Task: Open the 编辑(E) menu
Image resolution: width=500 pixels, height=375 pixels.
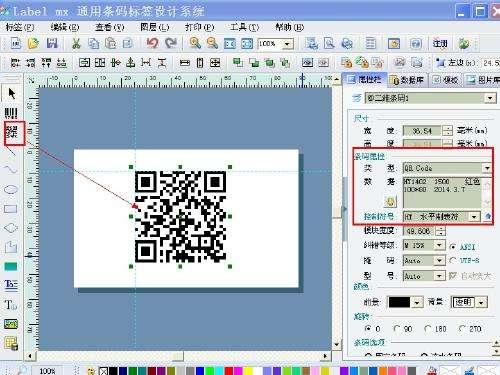Action: click(65, 27)
